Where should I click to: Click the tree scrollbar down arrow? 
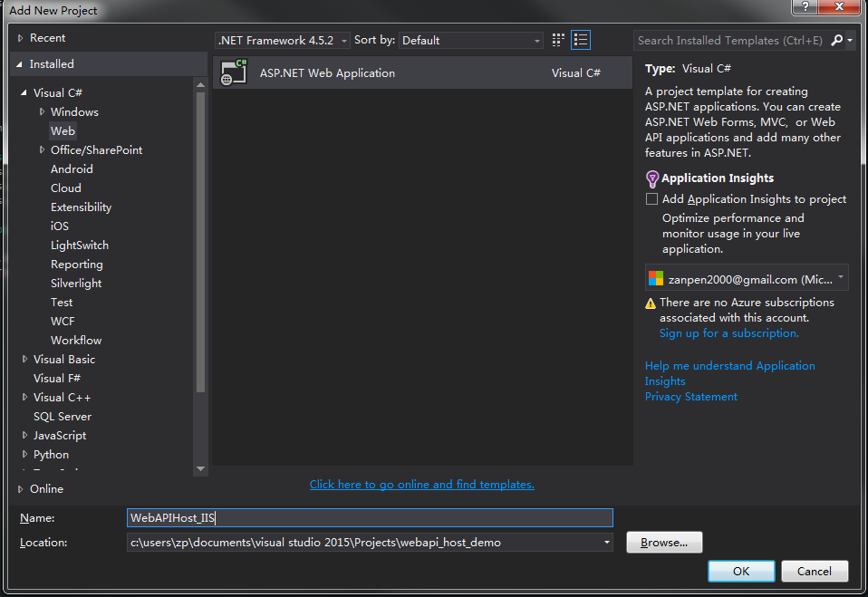point(200,469)
